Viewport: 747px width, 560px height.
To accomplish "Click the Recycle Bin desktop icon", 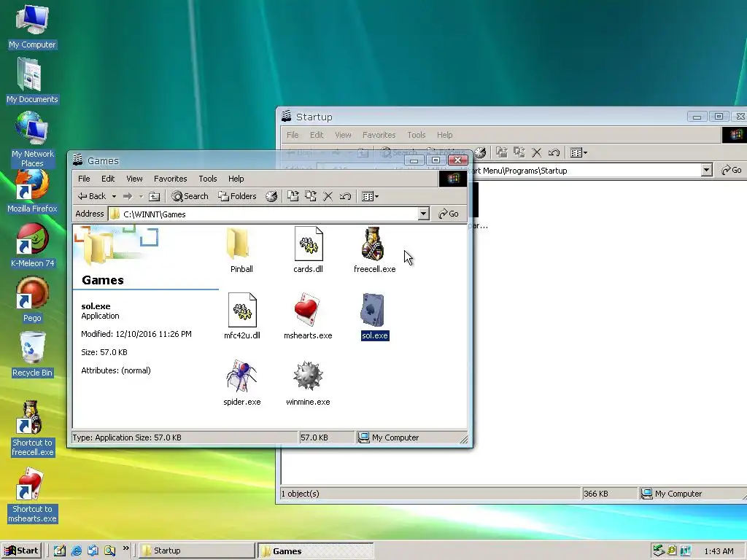I will coord(32,355).
